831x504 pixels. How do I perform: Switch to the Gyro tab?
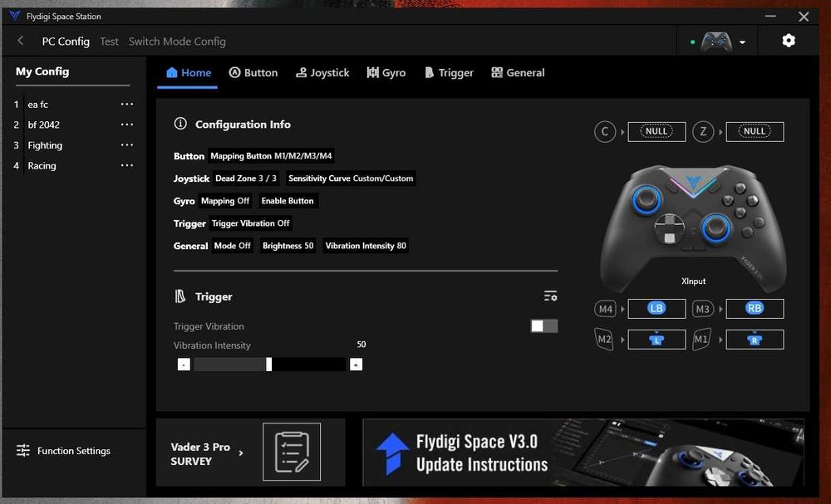[x=386, y=72]
